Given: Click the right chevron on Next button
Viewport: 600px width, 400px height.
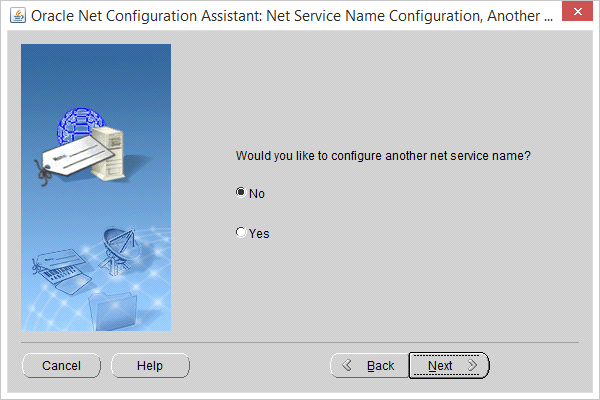Looking at the screenshot, I should pos(472,365).
